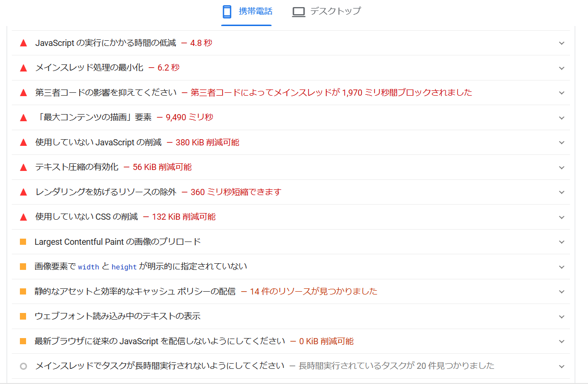Viewport: 588px width, 384px height.
Task: Open 静的なアセットと効率的なキャッシュ ポリシーの配信 audit
Action: 136,292
